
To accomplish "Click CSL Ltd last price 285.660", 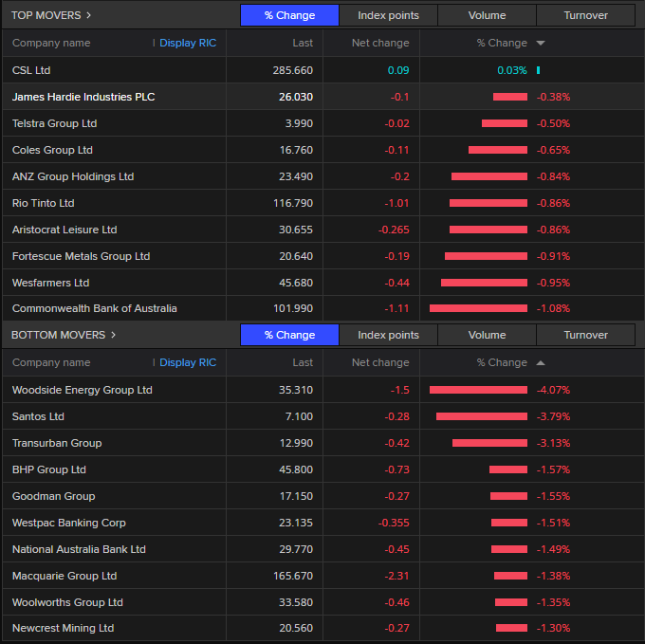I will (292, 70).
